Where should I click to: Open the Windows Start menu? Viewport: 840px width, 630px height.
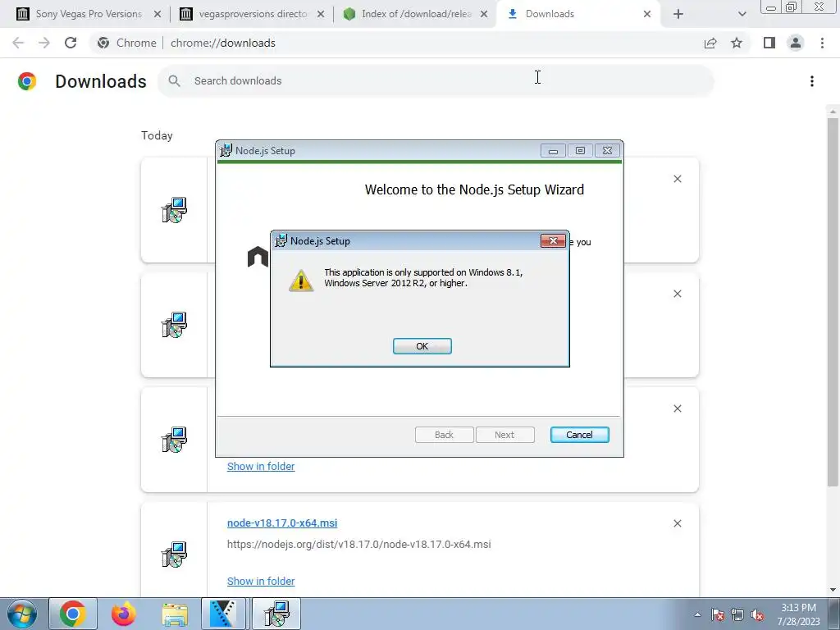click(x=22, y=614)
